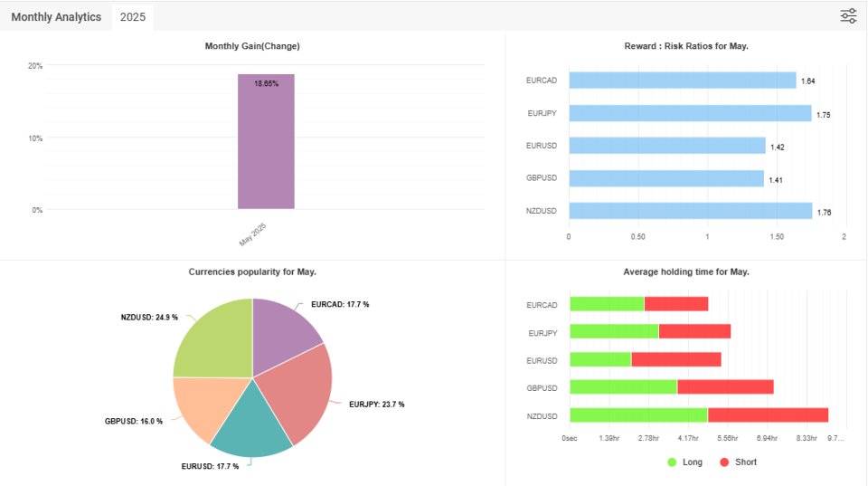Select GBPUSD long holding time segment
Viewport: 868px width, 486px height.
tap(624, 386)
